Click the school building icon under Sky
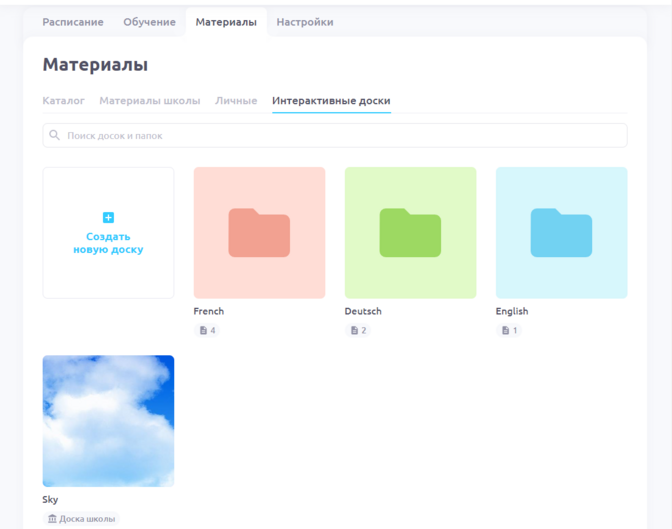 pos(52,519)
